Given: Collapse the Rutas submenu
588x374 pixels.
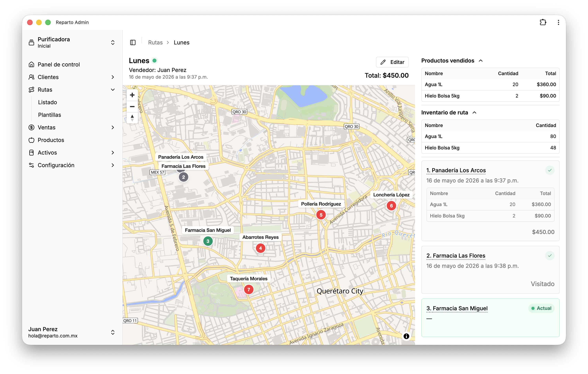Looking at the screenshot, I should [113, 90].
